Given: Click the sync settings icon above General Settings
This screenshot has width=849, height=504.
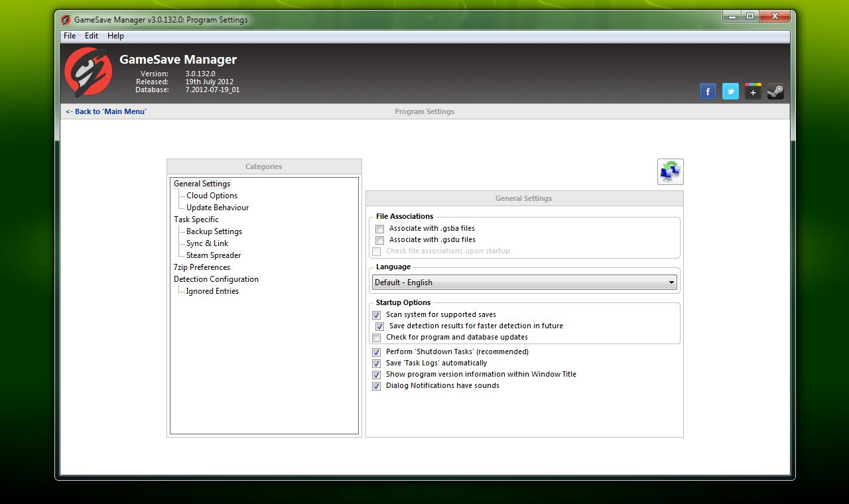Looking at the screenshot, I should pyautogui.click(x=671, y=172).
